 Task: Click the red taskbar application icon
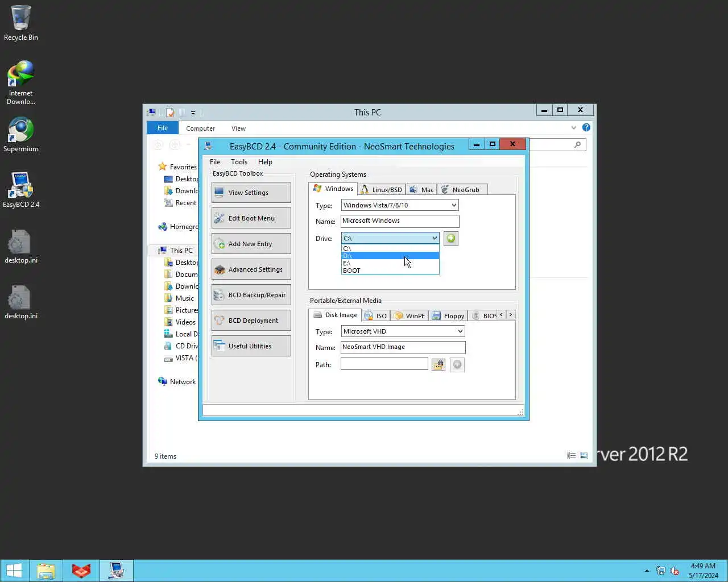click(81, 571)
